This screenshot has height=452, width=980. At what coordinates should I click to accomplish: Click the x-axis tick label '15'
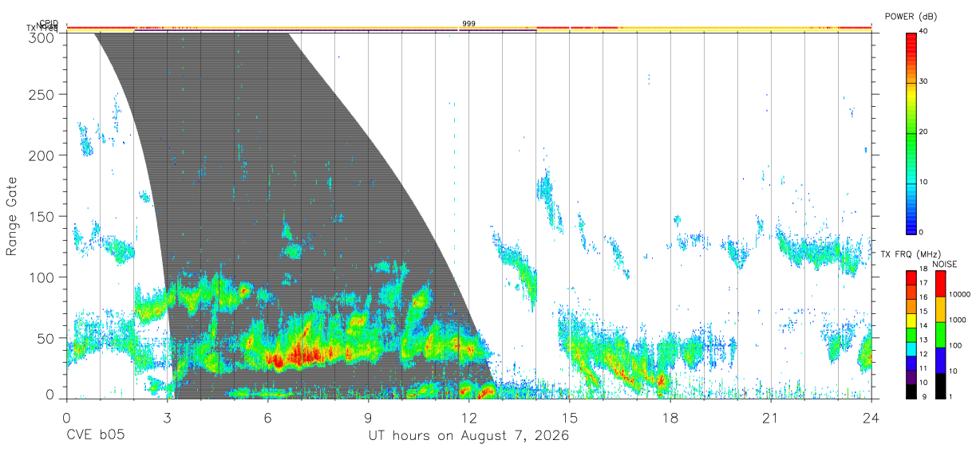click(569, 418)
